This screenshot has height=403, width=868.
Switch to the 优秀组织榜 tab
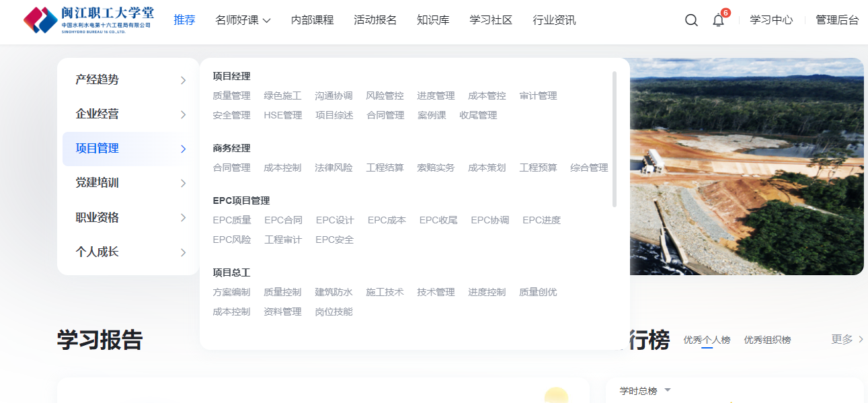767,340
